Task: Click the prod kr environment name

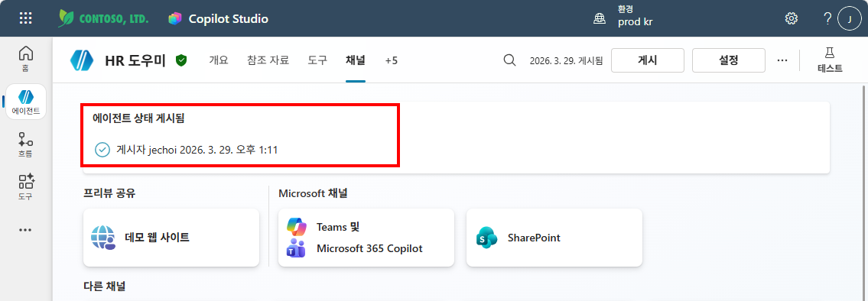Action: (x=636, y=23)
